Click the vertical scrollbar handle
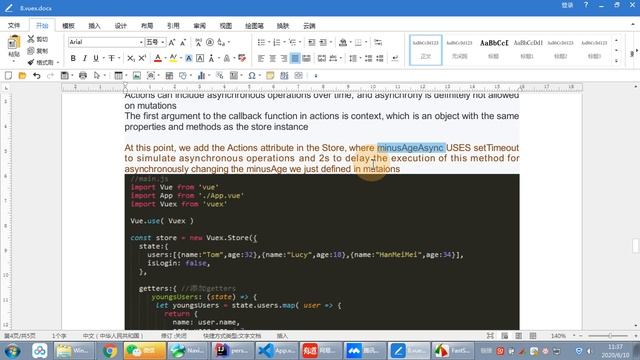The height and width of the screenshot is (360, 640). click(x=636, y=246)
